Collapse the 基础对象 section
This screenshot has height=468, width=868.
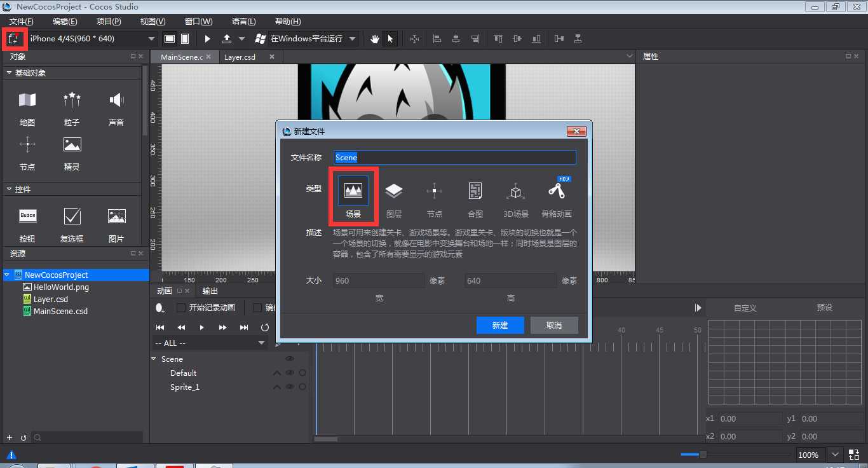click(9, 73)
